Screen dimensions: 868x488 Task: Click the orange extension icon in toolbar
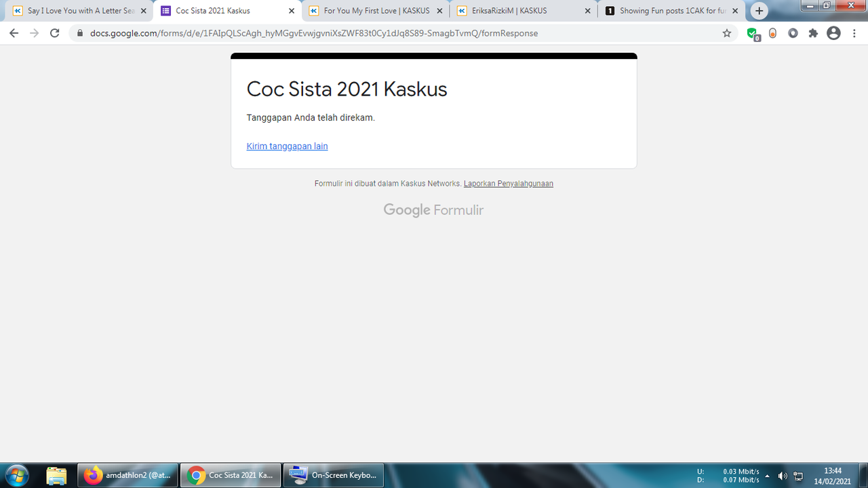pyautogui.click(x=772, y=33)
